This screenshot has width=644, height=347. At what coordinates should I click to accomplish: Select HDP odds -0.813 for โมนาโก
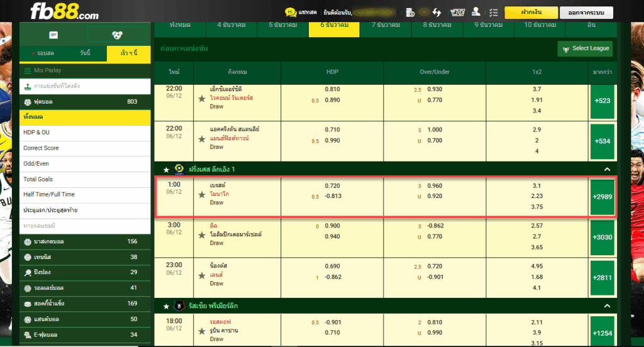click(x=333, y=196)
